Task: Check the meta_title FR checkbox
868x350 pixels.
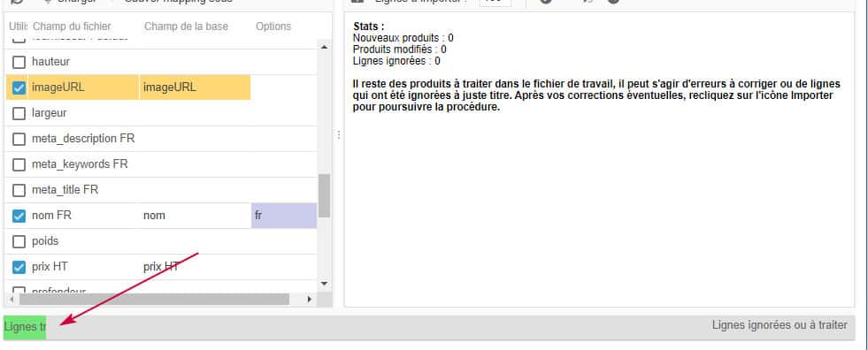Action: coord(19,190)
